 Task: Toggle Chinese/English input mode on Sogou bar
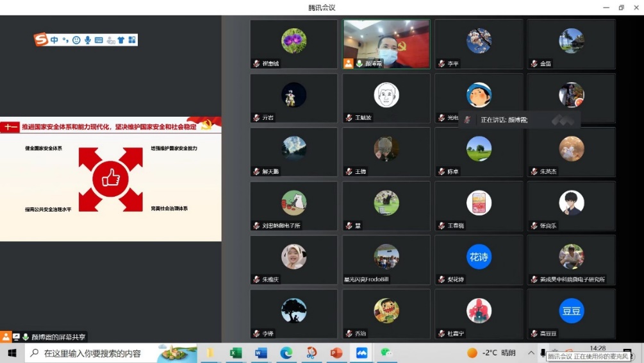[x=54, y=40]
